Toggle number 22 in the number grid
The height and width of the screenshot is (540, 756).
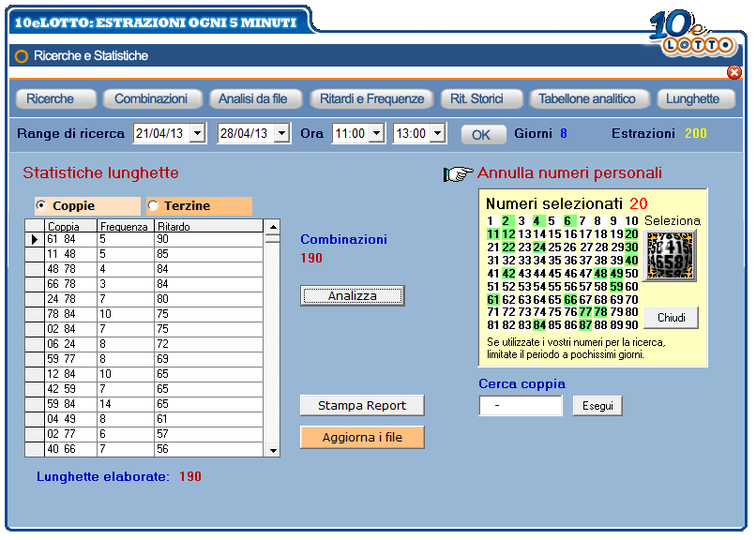tap(508, 247)
